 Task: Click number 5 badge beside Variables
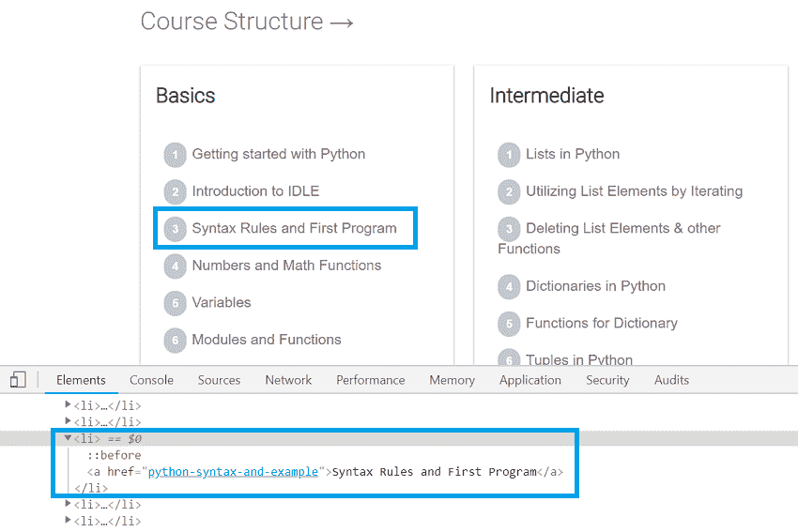click(x=175, y=303)
